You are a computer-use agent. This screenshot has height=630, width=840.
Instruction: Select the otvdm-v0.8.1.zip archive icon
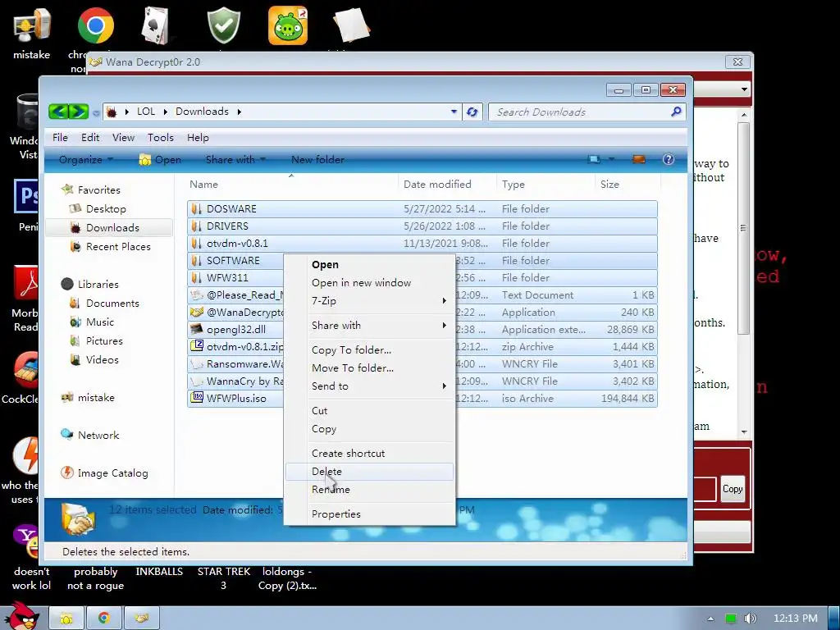coord(197,346)
